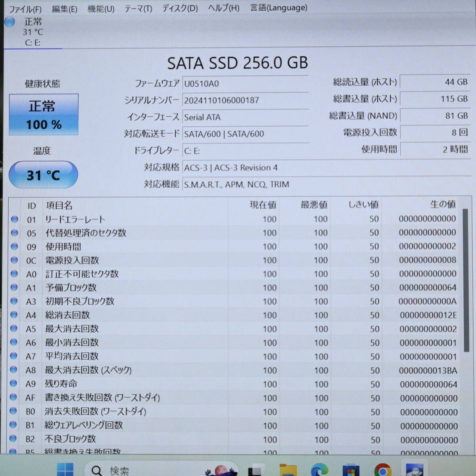
Task: Open Microsoft Store from the taskbar
Action: [350, 470]
